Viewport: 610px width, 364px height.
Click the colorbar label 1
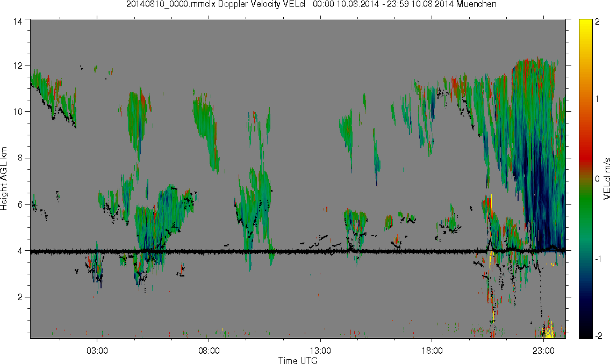coord(597,99)
